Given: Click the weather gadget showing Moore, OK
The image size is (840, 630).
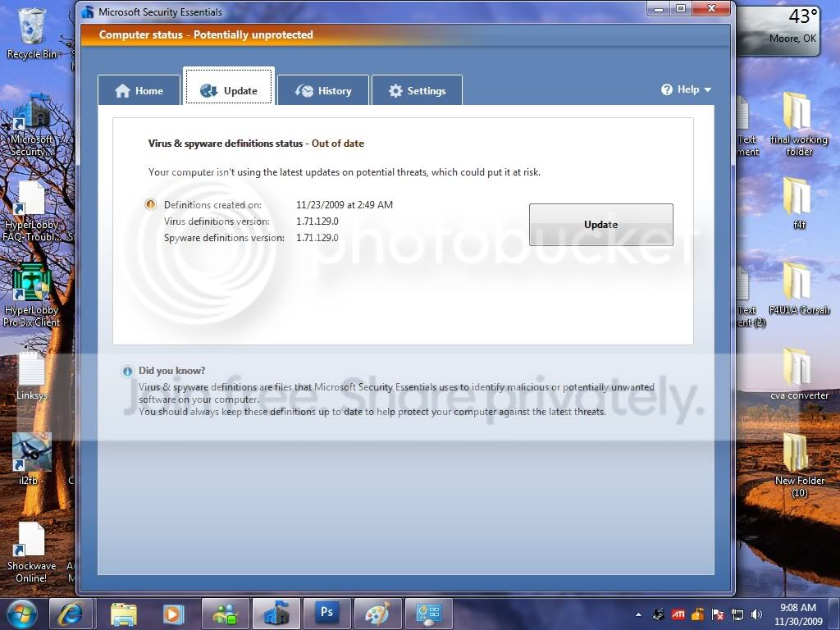Looking at the screenshot, I should pyautogui.click(x=779, y=28).
